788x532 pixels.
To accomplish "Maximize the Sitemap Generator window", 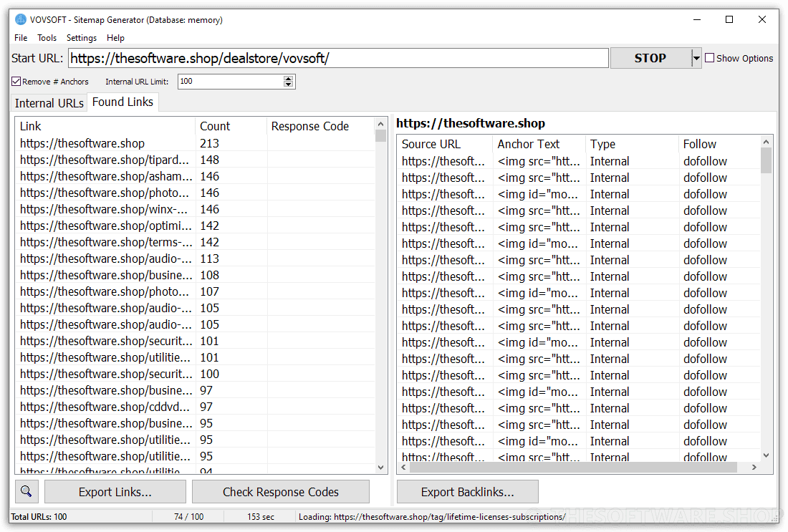I will [729, 19].
